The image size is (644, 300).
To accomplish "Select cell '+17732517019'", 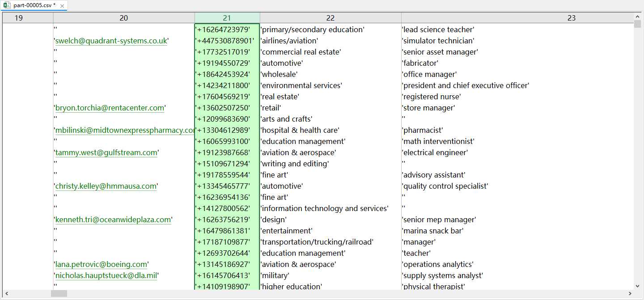I will 227,52.
